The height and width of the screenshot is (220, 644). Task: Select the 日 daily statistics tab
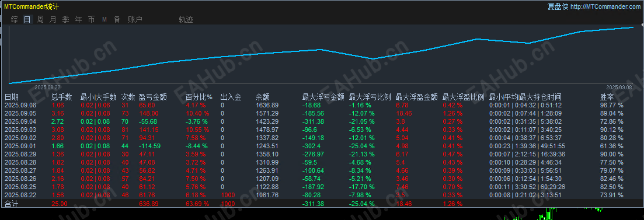point(27,19)
